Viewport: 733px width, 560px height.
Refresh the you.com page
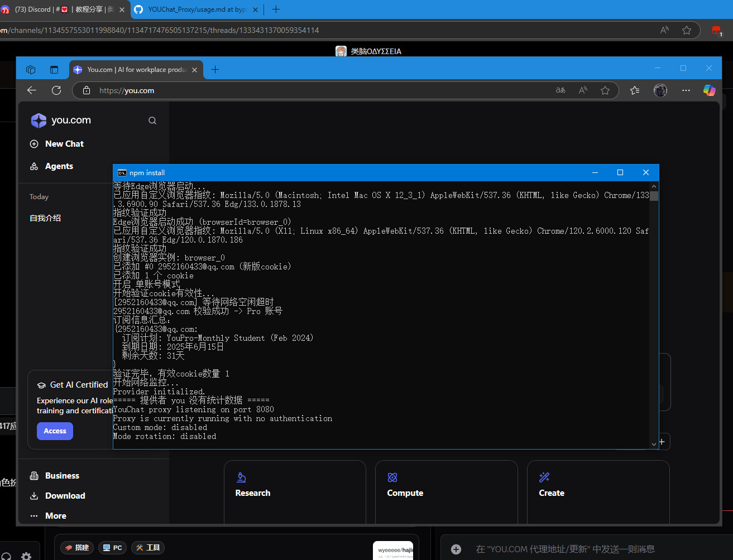pyautogui.click(x=56, y=90)
